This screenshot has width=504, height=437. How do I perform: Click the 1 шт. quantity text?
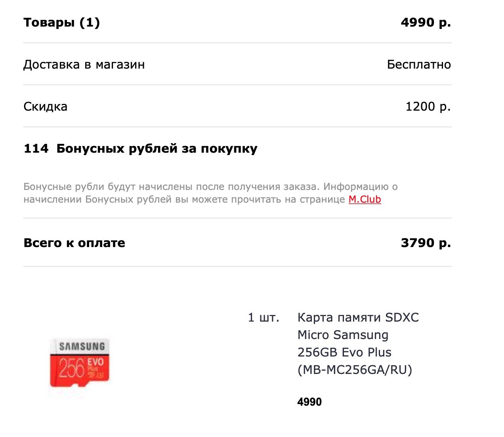pyautogui.click(x=263, y=318)
